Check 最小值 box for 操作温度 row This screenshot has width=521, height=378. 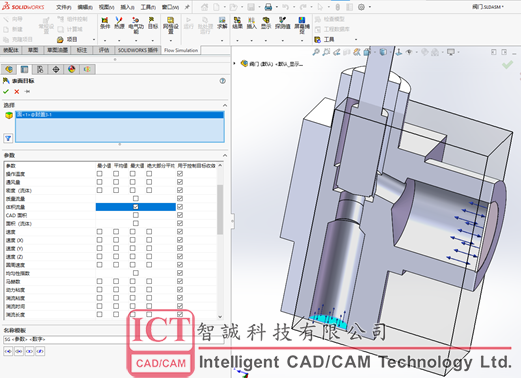tap(99, 174)
